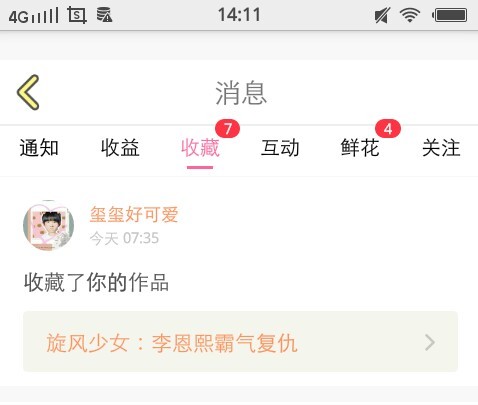Open the 通知 tab
The height and width of the screenshot is (405, 478).
pos(39,148)
